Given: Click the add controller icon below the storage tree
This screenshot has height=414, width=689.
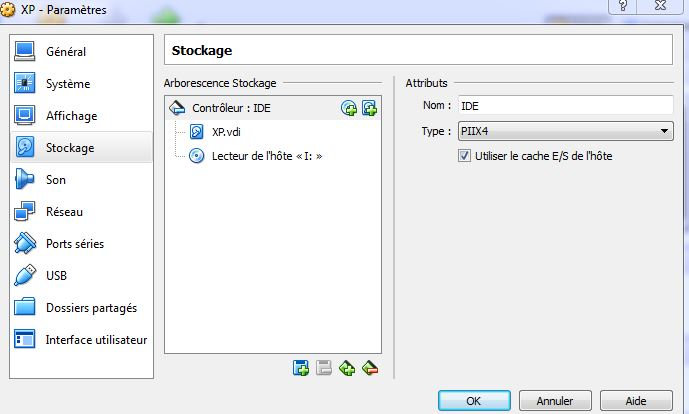Looking at the screenshot, I should [301, 368].
